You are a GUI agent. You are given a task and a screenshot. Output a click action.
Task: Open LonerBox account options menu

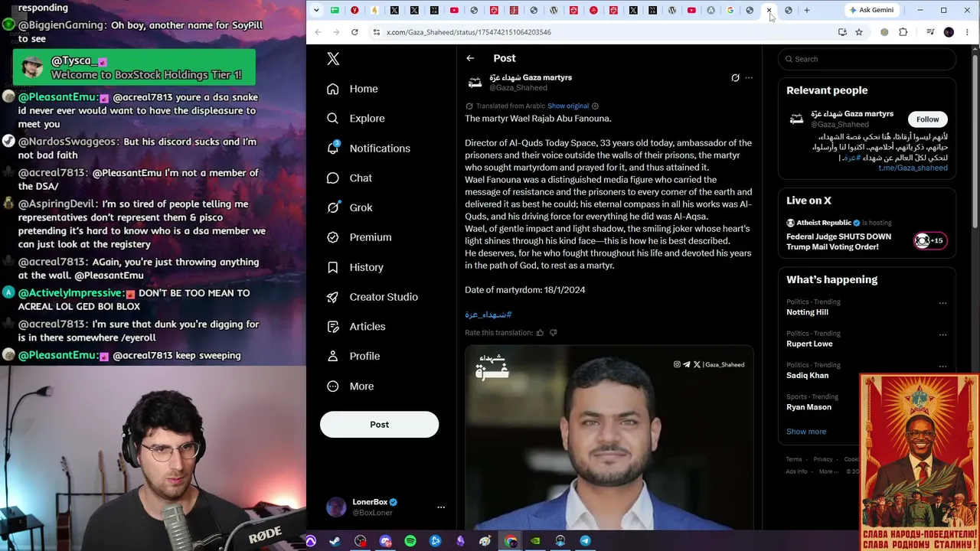point(440,507)
